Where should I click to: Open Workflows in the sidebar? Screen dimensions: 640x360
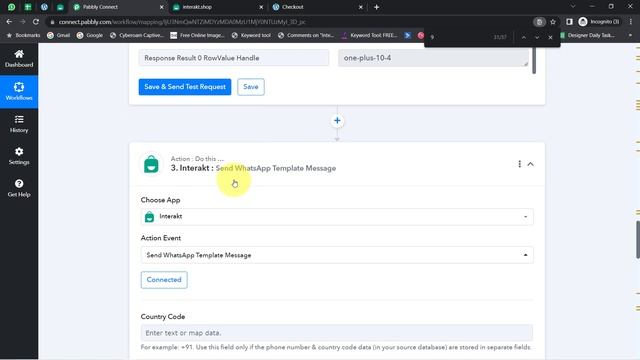[x=19, y=91]
